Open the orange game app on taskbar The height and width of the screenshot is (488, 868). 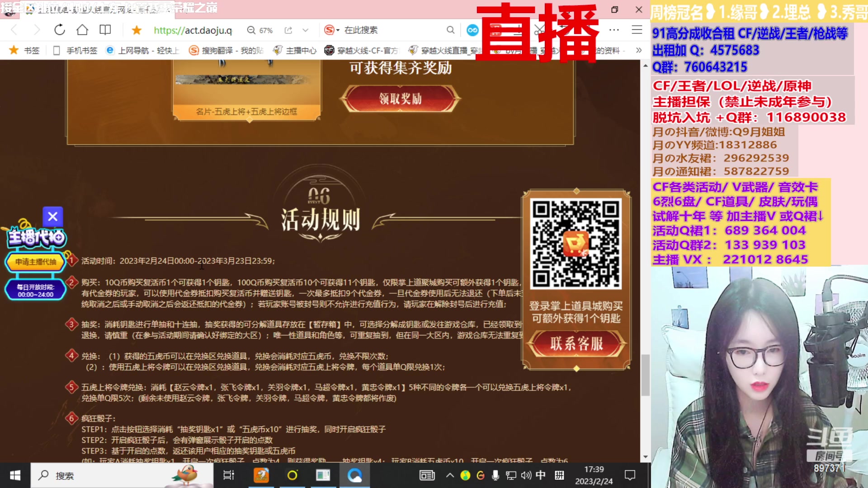point(261,475)
